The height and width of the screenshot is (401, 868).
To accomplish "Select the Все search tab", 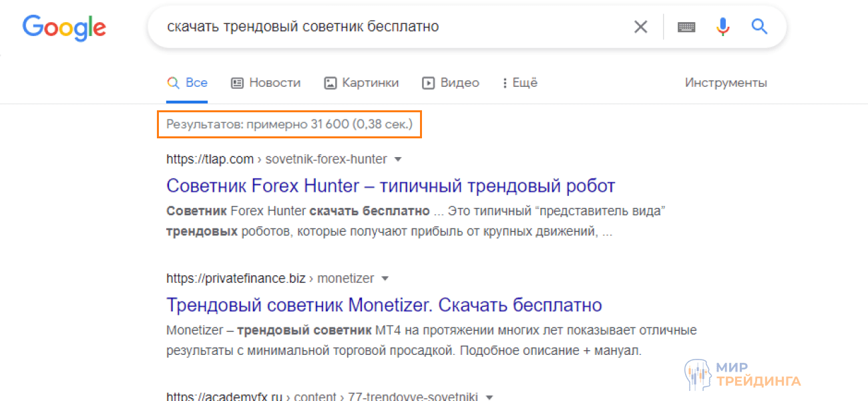I will 188,83.
